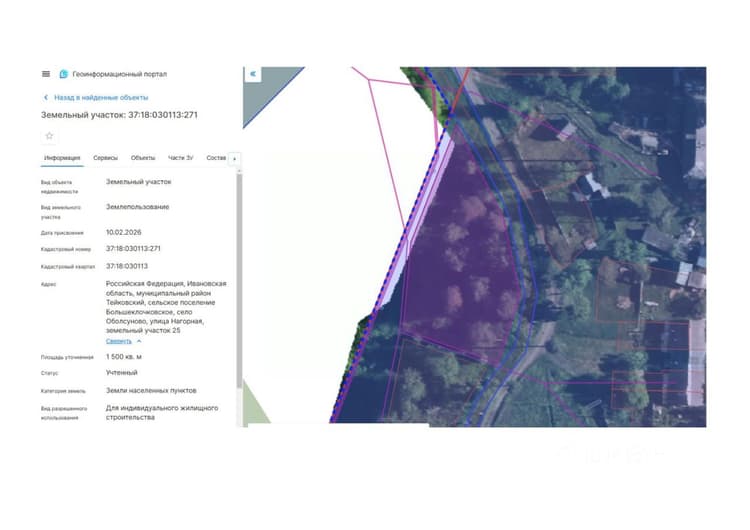Click heading Земельный участок: 37:18:030113:271
This screenshot has height=530, width=750.
pyautogui.click(x=119, y=115)
